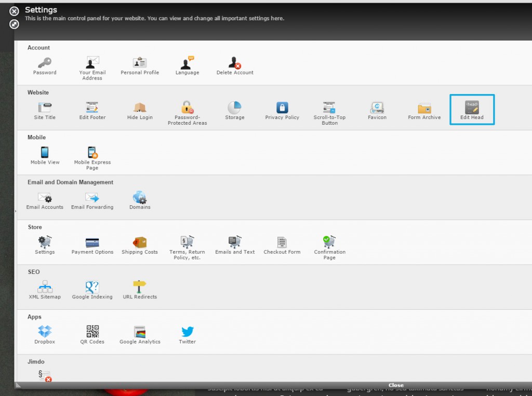Open Shipping Costs settings
Image resolution: width=532 pixels, height=396 pixels.
click(x=140, y=243)
